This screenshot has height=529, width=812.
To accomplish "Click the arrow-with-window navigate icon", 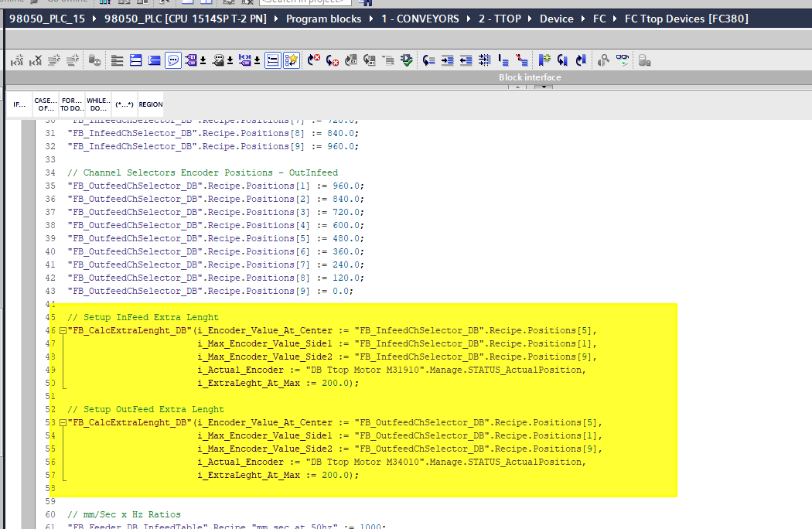I will (x=351, y=60).
